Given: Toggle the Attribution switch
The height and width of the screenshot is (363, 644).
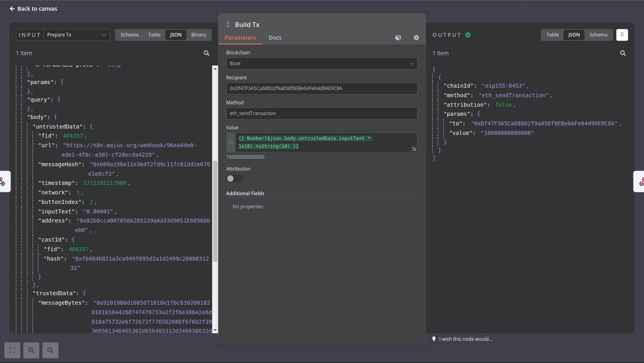Looking at the screenshot, I should (234, 179).
